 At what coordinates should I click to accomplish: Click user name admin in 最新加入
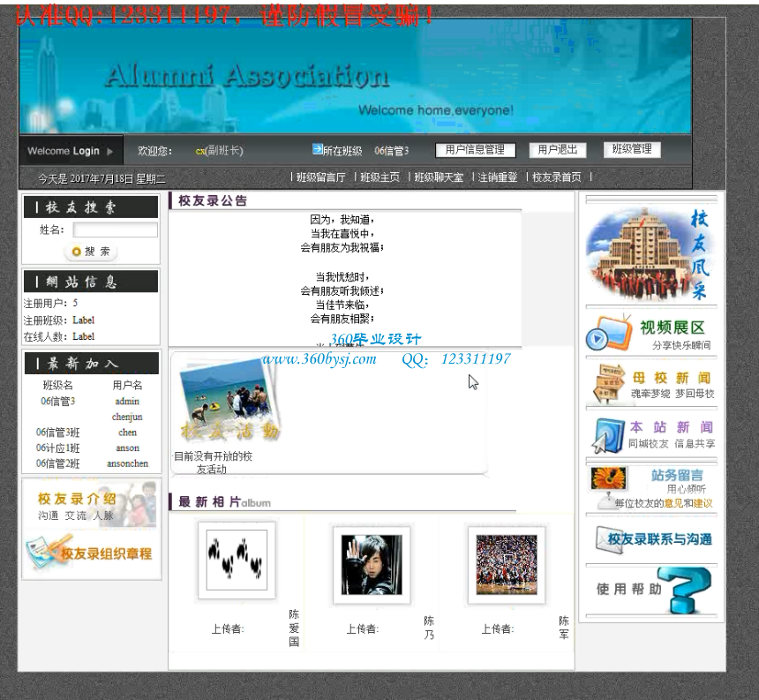[x=127, y=402]
